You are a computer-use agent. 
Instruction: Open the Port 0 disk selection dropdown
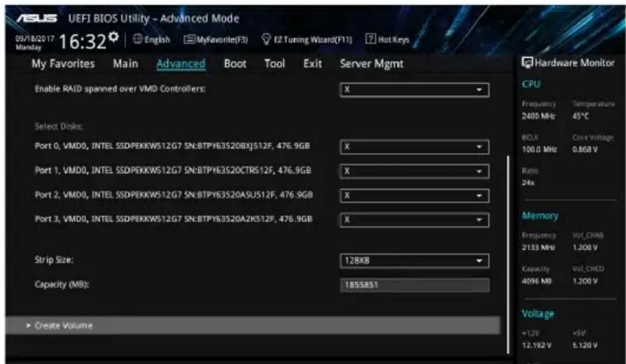(415, 147)
